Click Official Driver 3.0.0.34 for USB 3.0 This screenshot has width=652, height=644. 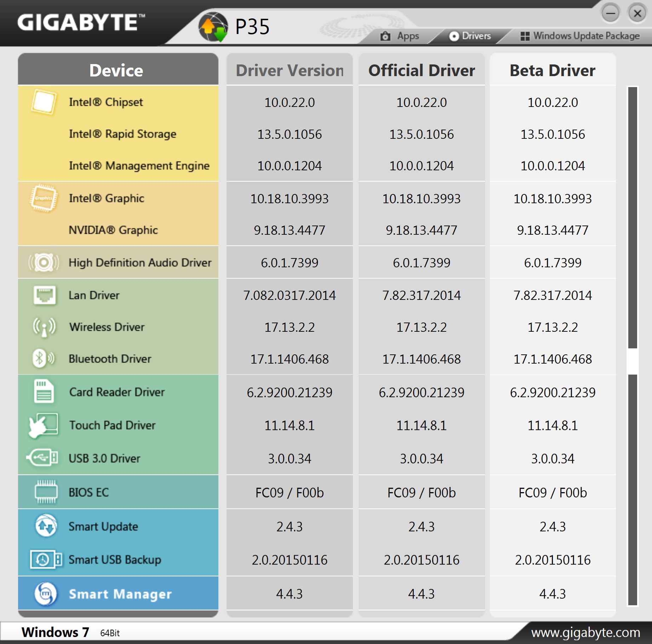[x=422, y=458]
